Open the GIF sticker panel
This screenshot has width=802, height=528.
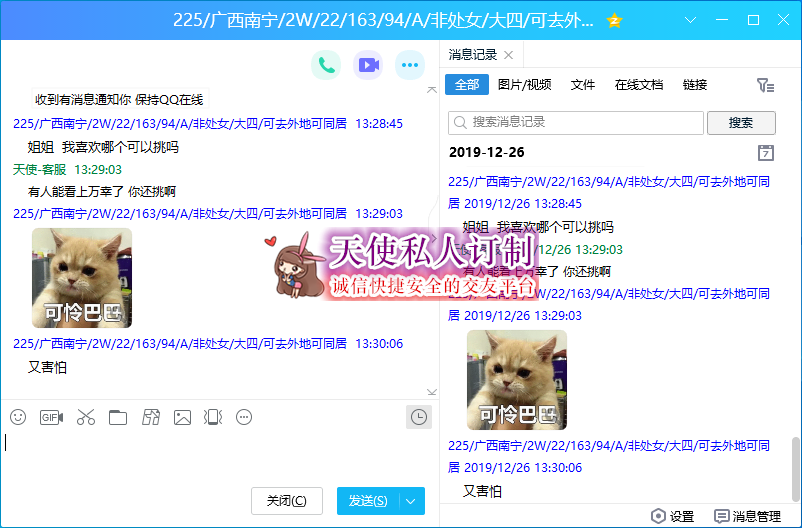[x=51, y=417]
